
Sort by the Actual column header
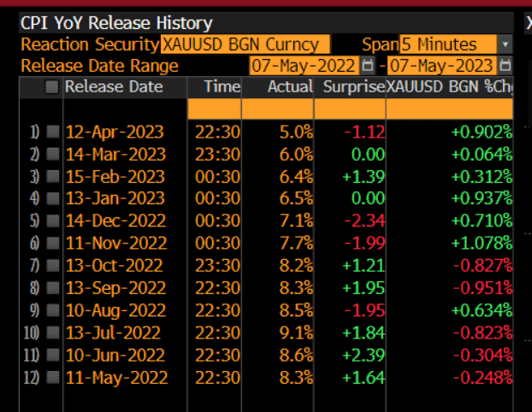[283, 86]
